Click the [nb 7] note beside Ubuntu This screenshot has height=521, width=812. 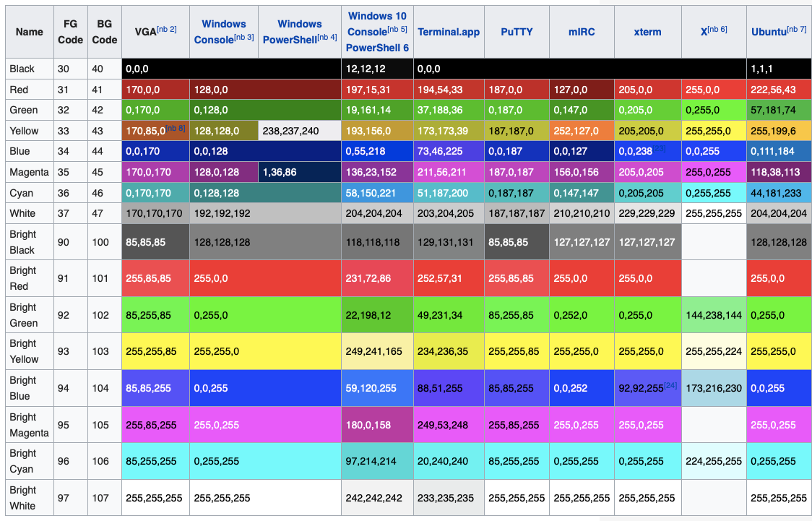[x=796, y=29]
